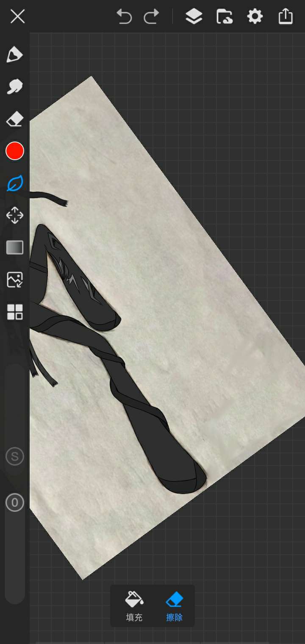Select the smudge blend tool
Viewport: 305px width, 644px height.
pyautogui.click(x=15, y=87)
